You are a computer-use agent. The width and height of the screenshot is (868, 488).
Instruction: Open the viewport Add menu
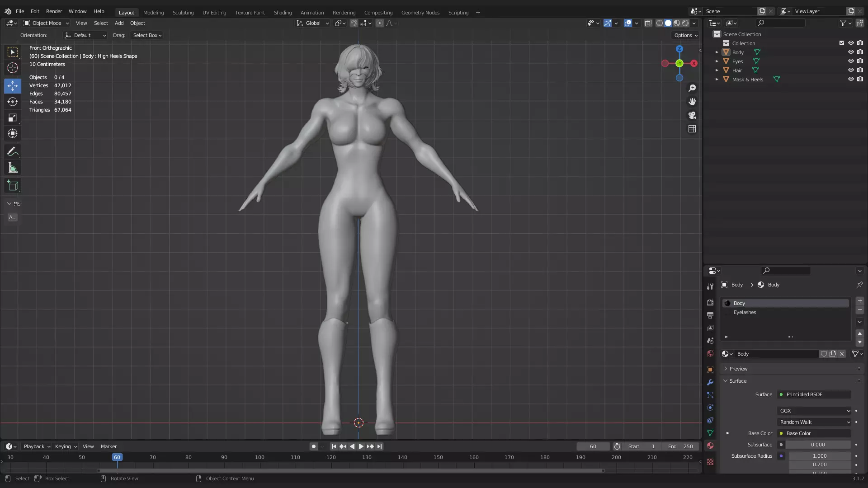[x=119, y=23]
